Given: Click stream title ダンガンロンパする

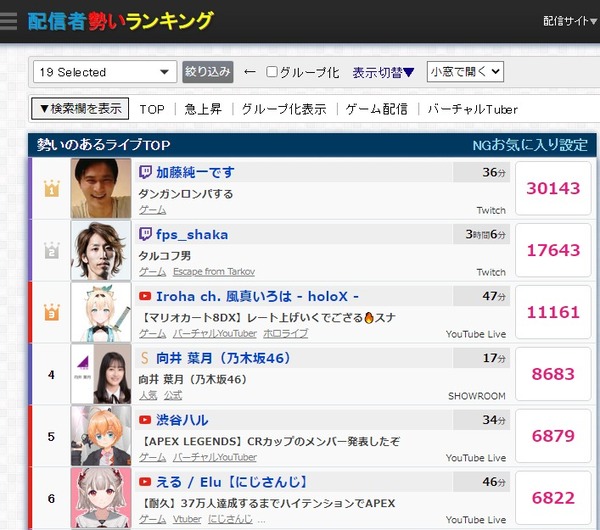Looking at the screenshot, I should 186,194.
